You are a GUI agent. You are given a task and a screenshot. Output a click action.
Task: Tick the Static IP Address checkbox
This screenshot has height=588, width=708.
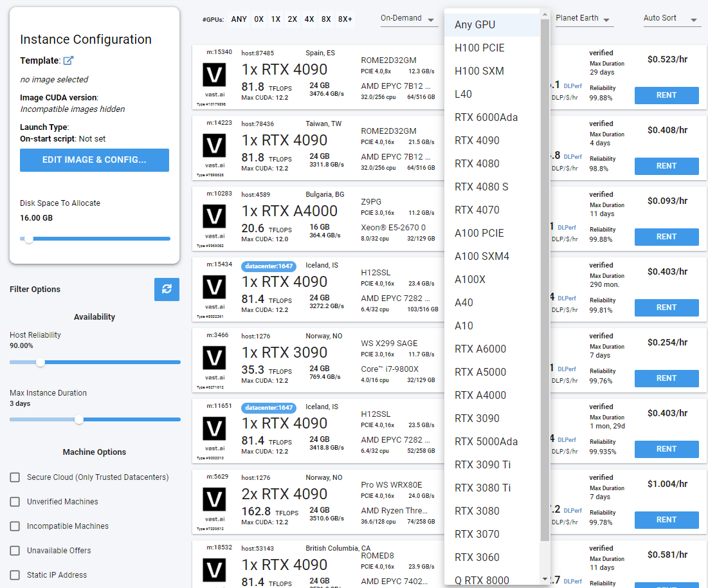tap(15, 575)
